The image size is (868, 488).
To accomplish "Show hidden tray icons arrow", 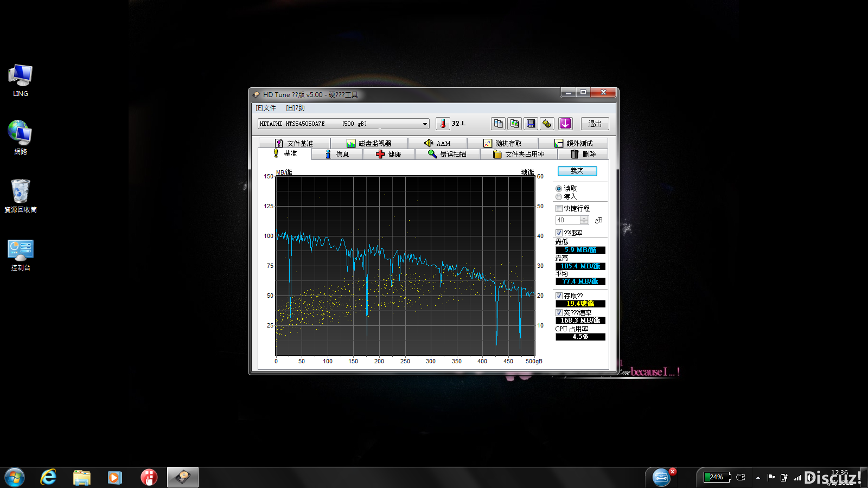I will (758, 478).
